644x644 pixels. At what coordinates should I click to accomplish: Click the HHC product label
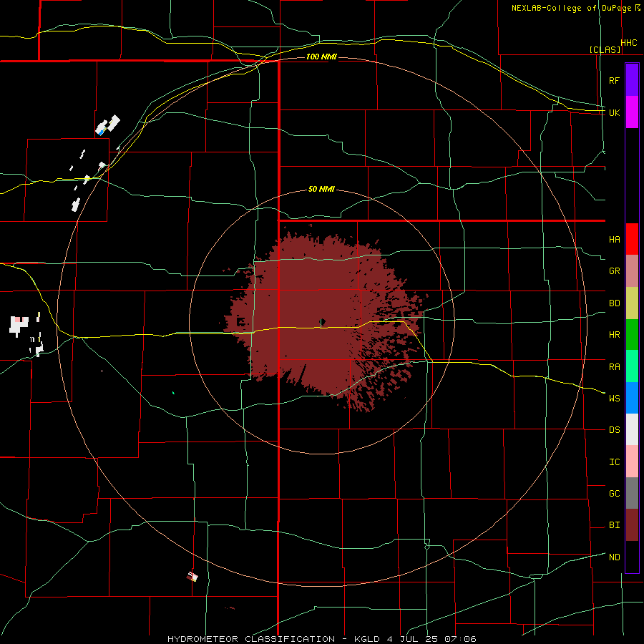tap(628, 43)
